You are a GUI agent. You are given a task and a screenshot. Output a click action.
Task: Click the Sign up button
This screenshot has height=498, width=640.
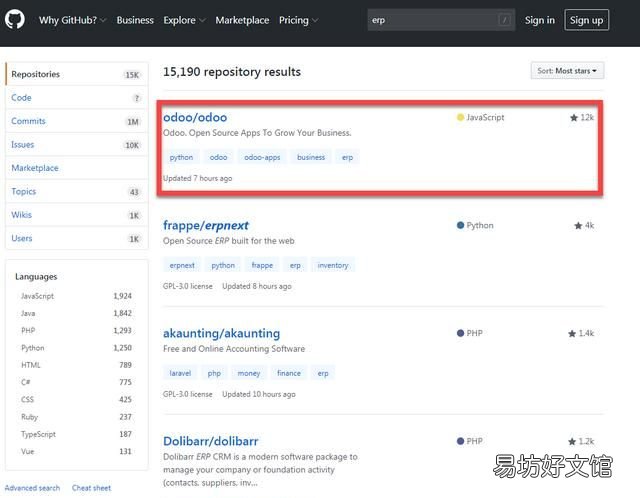point(587,20)
